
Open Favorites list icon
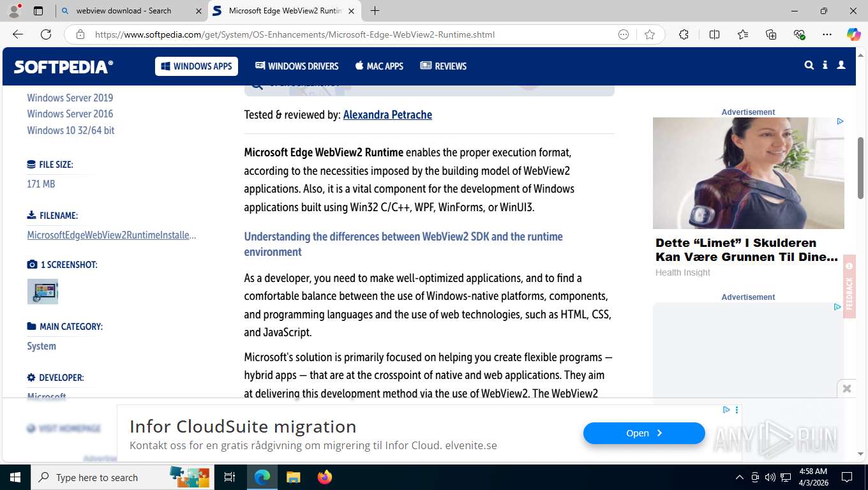pos(743,34)
